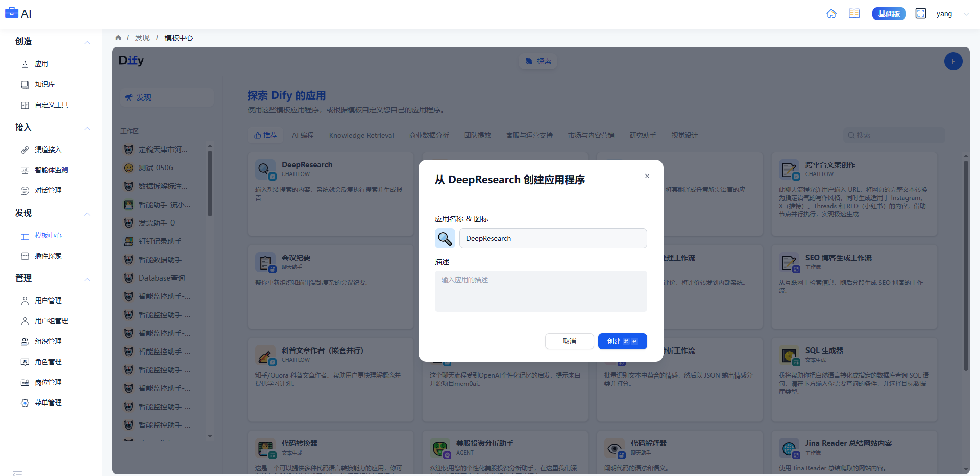980x476 pixels.
Task: Click the template area vertical scrollbar
Action: [966, 265]
